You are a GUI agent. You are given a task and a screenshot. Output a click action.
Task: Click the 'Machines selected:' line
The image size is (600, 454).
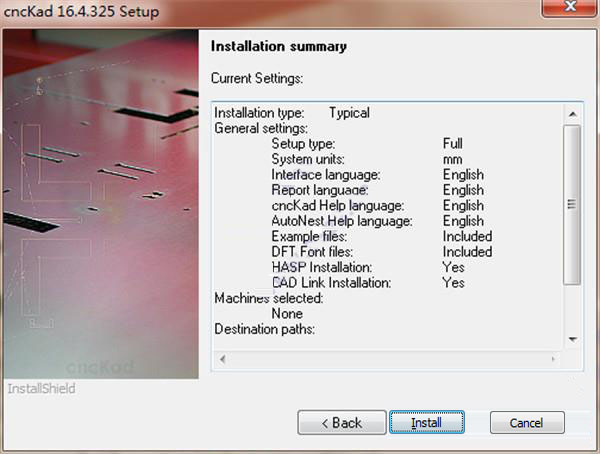269,298
